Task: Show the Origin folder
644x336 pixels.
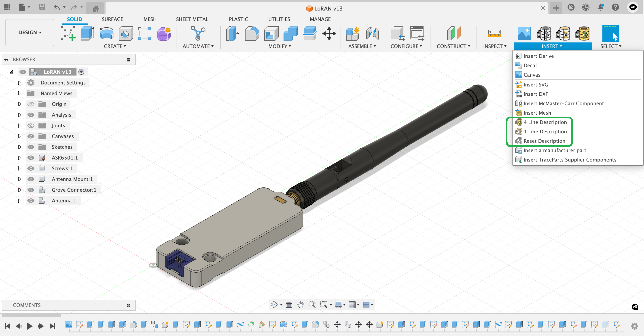Action: pyautogui.click(x=31, y=104)
